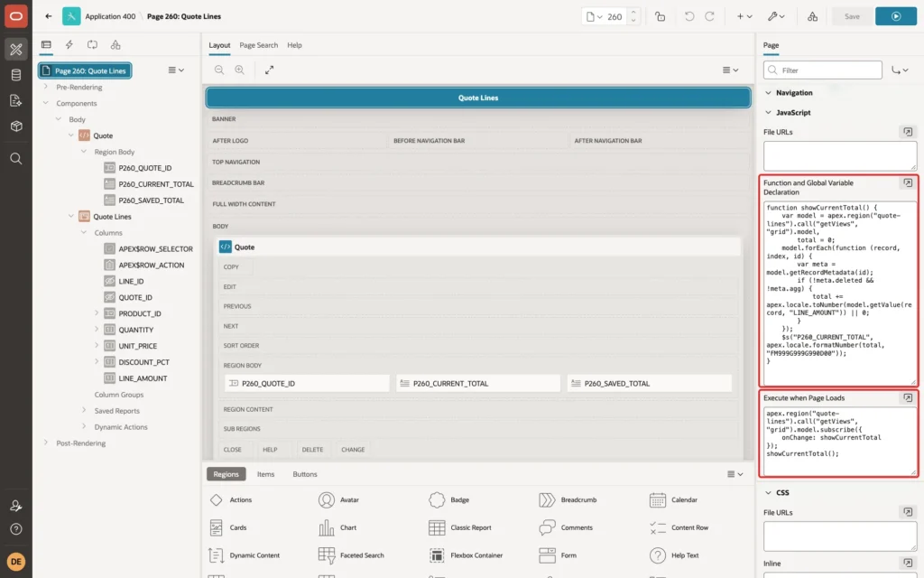Viewport: 924px width, 578px height.
Task: Switch to the Page Shared Components tab icon
Action: 115,45
